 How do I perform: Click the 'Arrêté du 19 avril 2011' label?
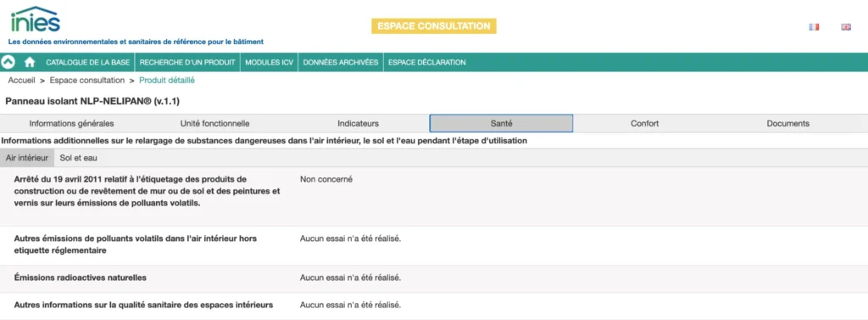click(x=147, y=191)
